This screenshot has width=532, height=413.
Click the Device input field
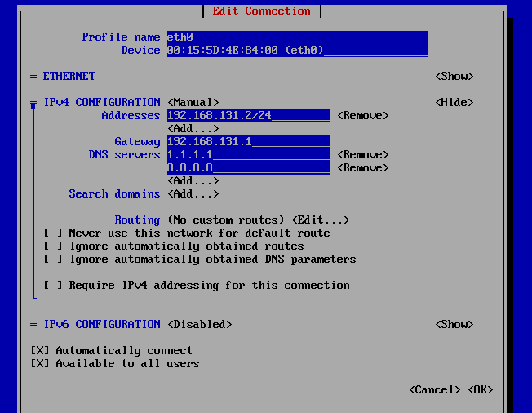(297, 50)
